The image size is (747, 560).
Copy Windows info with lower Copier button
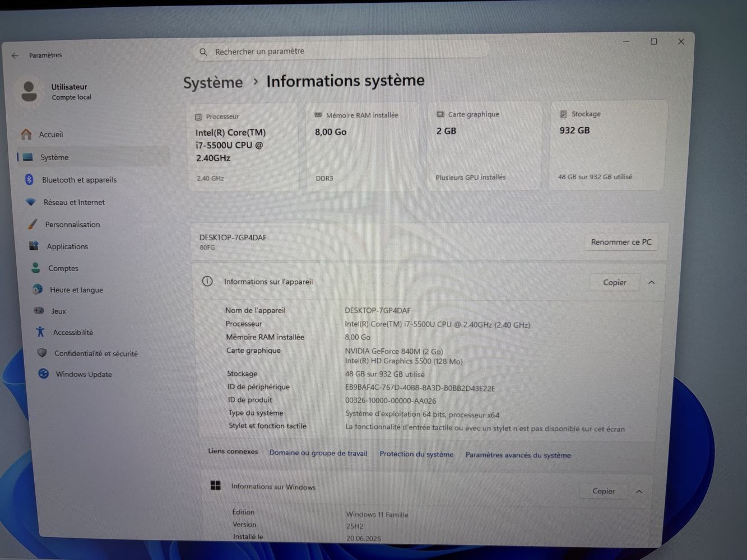(x=604, y=491)
